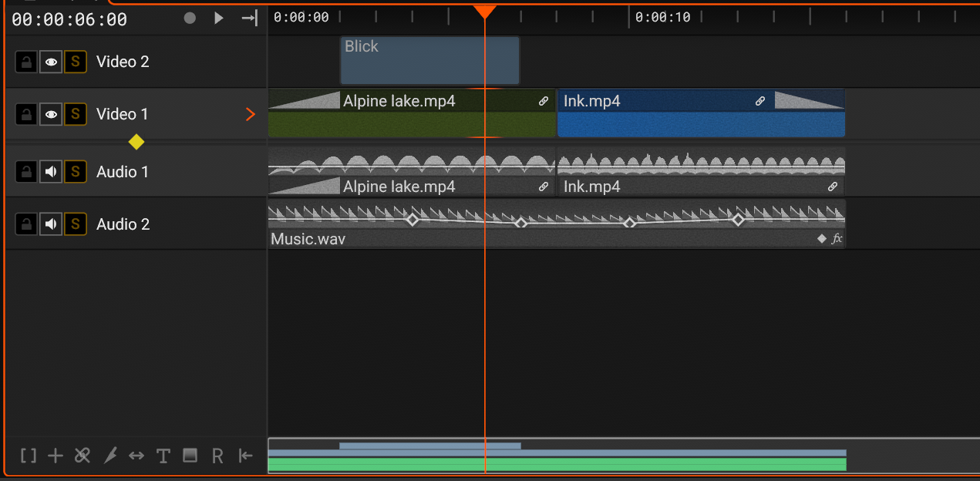
Task: Click the Video 2 track label
Action: [123, 62]
